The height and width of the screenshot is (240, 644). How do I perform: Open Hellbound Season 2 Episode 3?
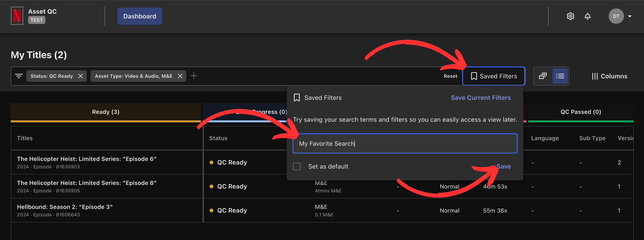pyautogui.click(x=65, y=207)
